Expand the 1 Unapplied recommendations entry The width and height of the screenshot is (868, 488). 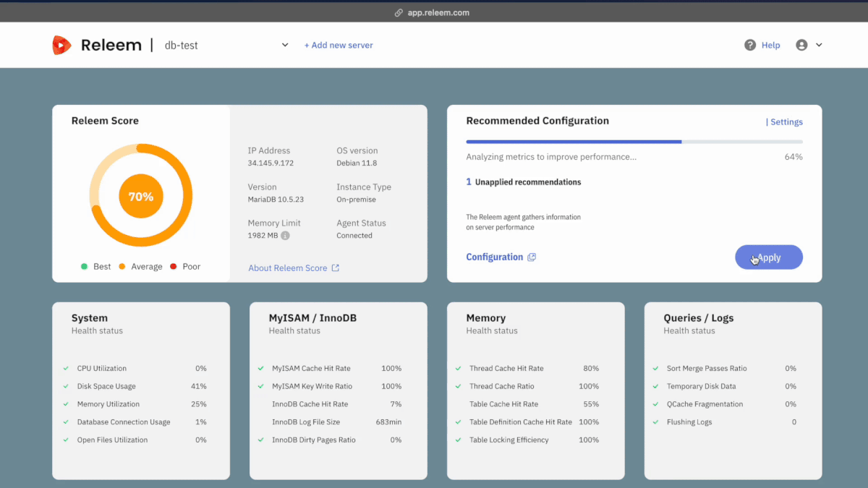point(523,182)
